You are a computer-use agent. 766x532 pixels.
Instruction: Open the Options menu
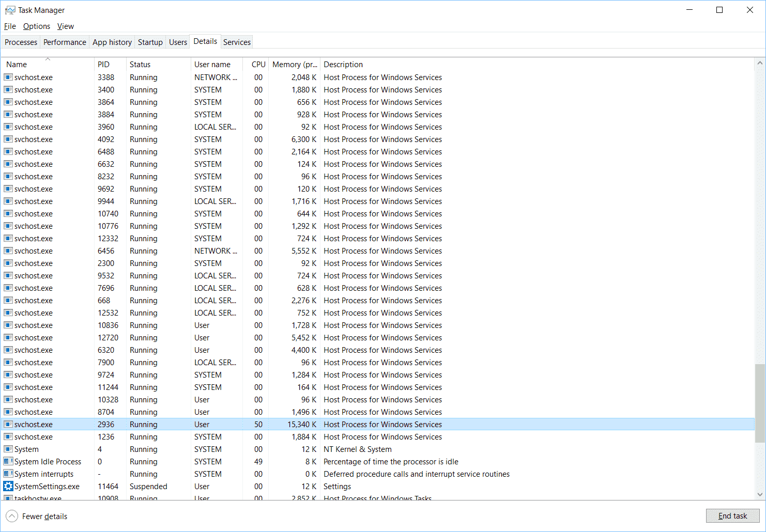coord(37,26)
